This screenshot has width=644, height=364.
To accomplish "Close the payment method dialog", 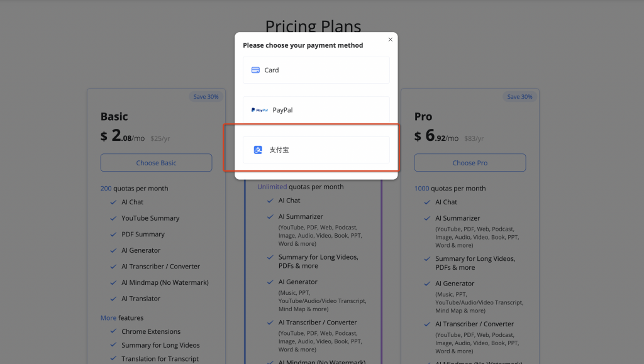I will point(390,40).
